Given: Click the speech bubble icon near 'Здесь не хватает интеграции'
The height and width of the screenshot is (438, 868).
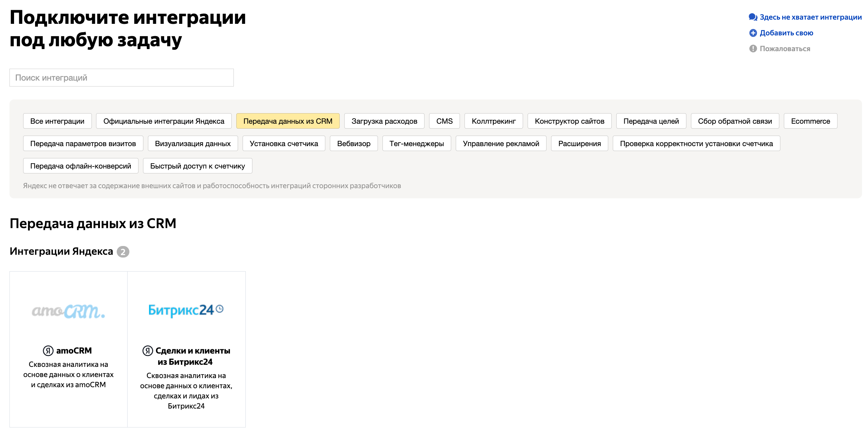Looking at the screenshot, I should [x=753, y=17].
